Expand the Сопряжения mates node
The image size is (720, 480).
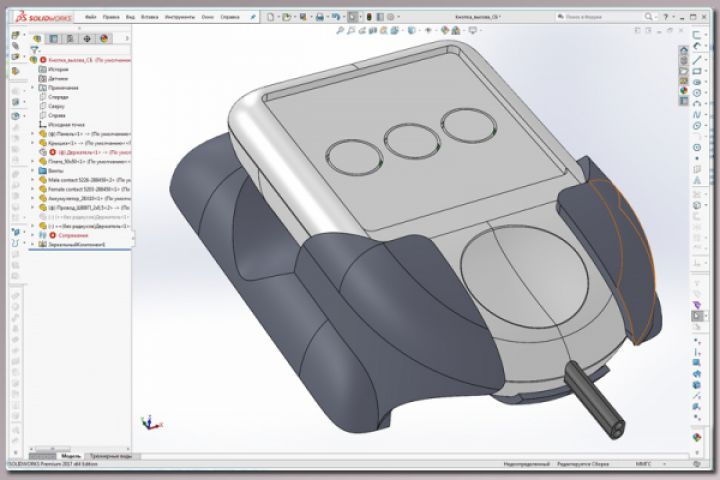pyautogui.click(x=33, y=235)
